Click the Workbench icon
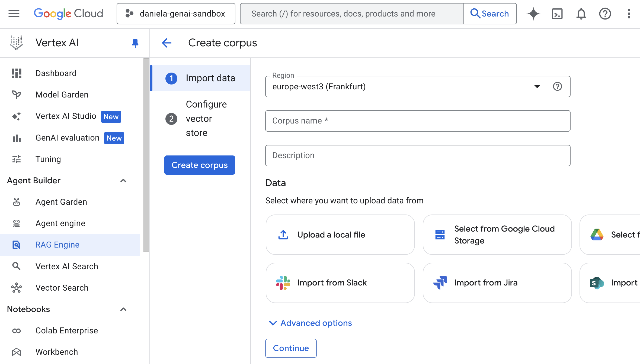Image resolution: width=640 pixels, height=364 pixels. (17, 352)
